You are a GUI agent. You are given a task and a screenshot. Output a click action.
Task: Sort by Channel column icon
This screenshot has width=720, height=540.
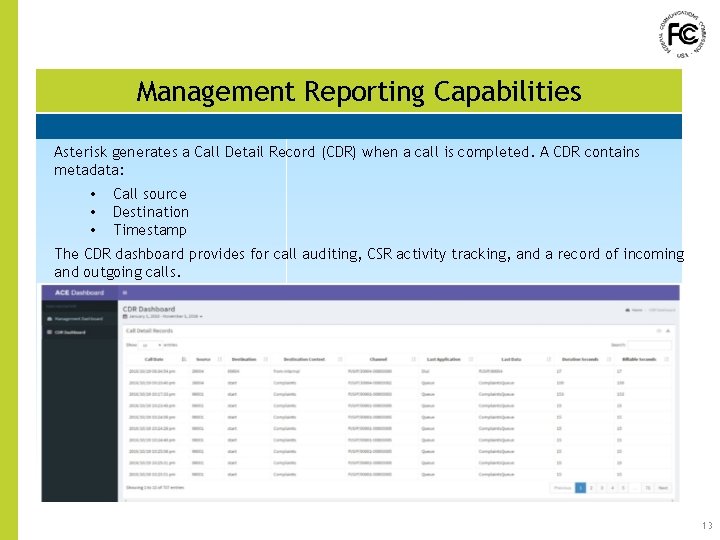point(414,359)
